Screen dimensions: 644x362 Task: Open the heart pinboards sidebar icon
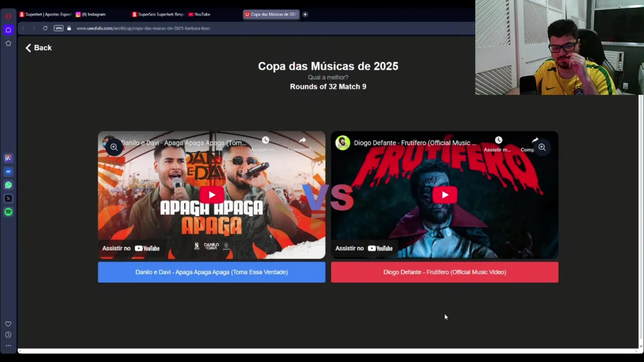pos(8,324)
